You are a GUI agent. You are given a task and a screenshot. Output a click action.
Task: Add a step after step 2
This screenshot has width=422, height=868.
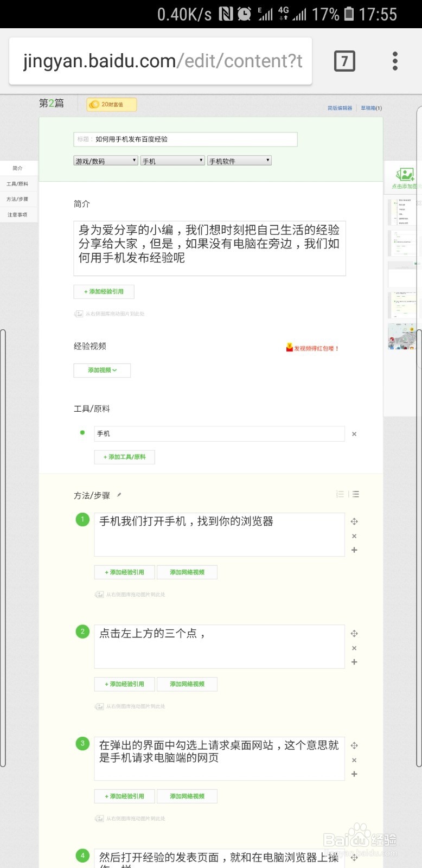[354, 662]
